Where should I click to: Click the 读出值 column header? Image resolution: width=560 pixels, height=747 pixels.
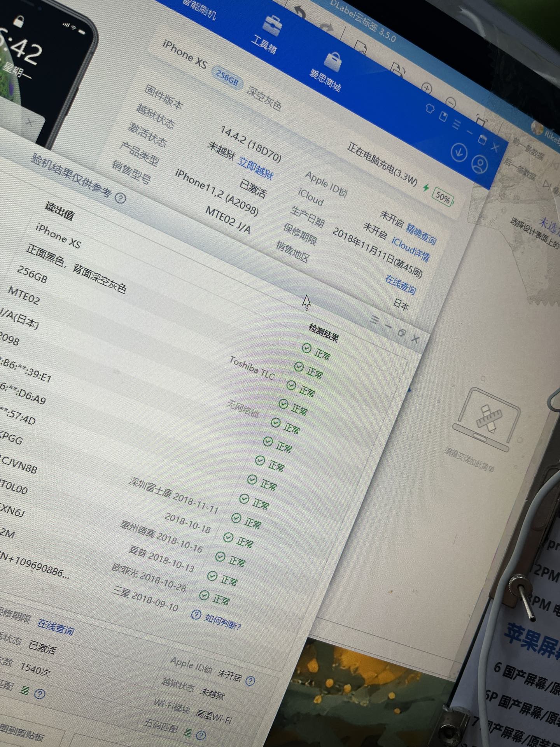coord(59,211)
